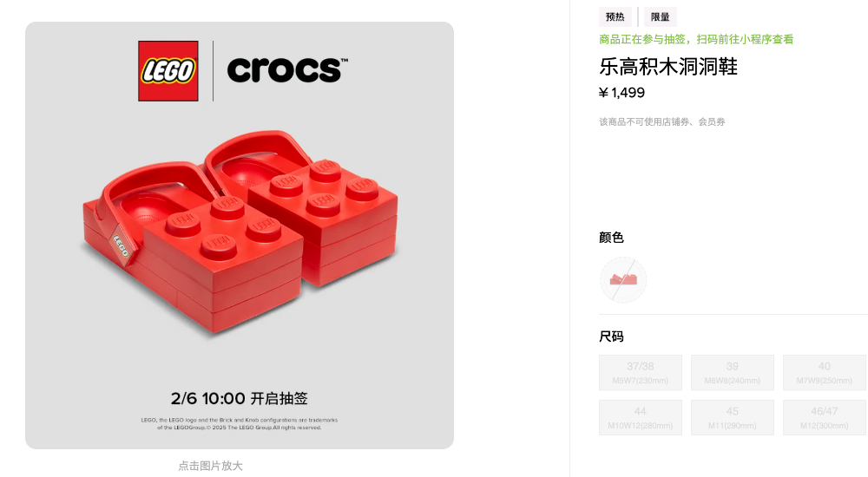Choose size 37/38 (230mm)

tap(641, 373)
